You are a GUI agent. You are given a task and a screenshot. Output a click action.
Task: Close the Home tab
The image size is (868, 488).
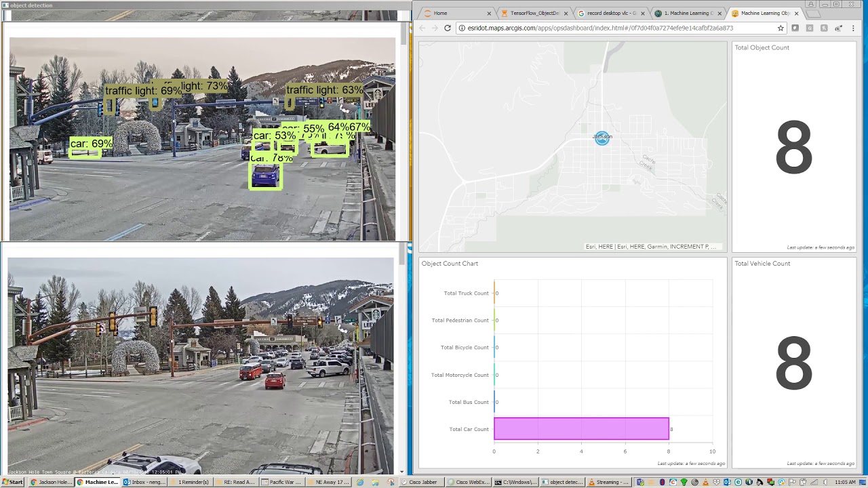(489, 13)
